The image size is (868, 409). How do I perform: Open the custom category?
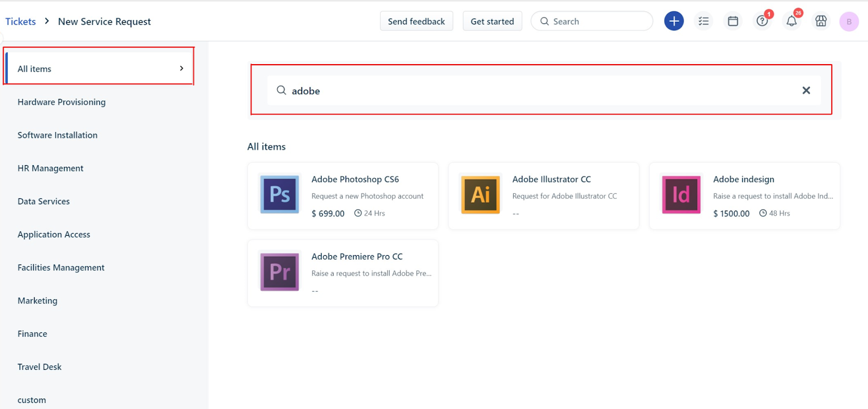coord(31,400)
